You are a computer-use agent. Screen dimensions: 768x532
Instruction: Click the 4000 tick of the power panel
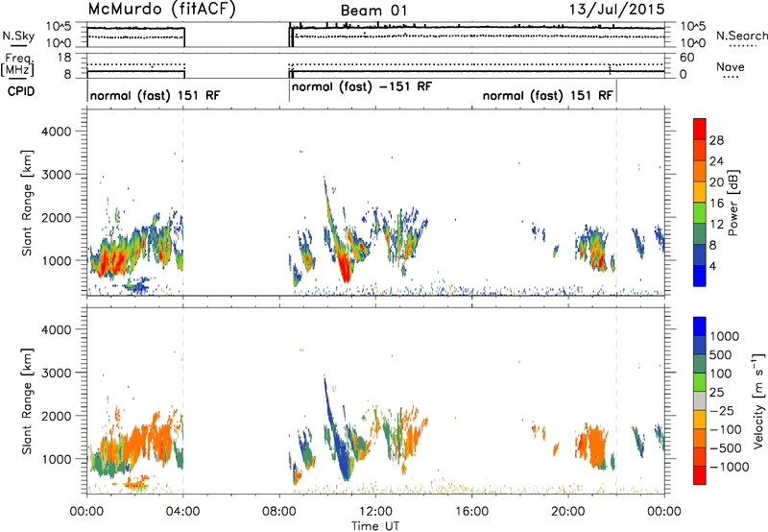coord(56,132)
